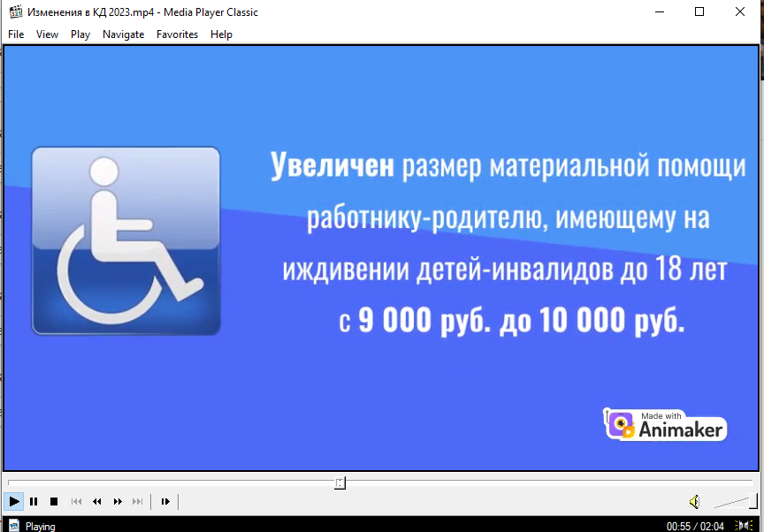The height and width of the screenshot is (532, 764).
Task: Mute audio via the speaker icon
Action: 695,501
